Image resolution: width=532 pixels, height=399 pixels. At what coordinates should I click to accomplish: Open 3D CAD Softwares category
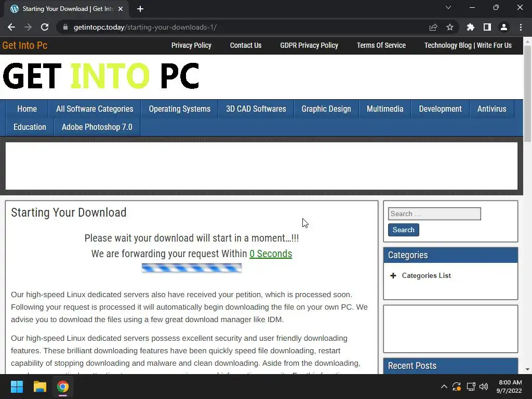(256, 109)
